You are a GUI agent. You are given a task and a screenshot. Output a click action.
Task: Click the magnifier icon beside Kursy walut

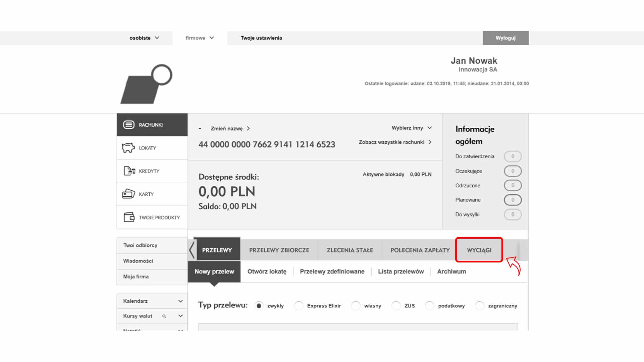click(164, 316)
